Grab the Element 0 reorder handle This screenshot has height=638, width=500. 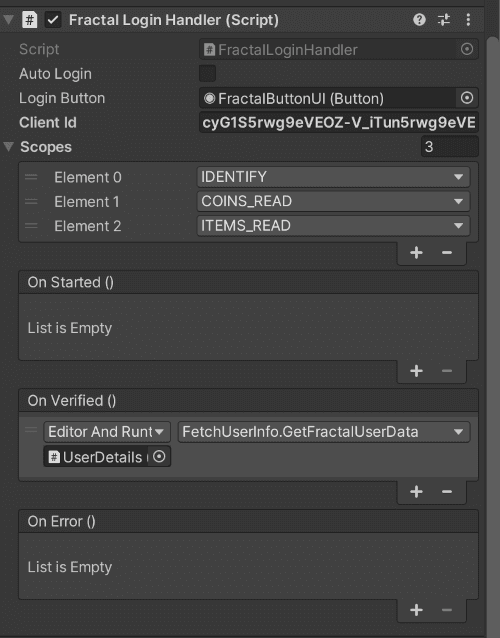[31, 177]
